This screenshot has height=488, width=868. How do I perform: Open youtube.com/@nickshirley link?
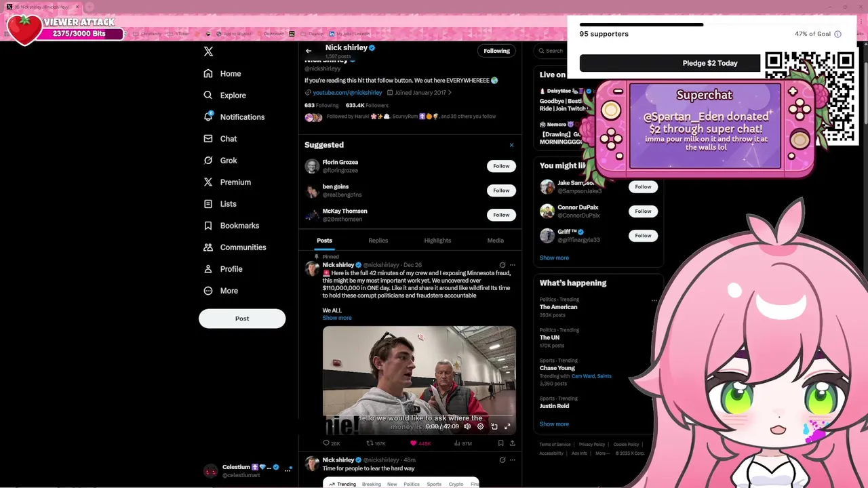[x=347, y=93]
